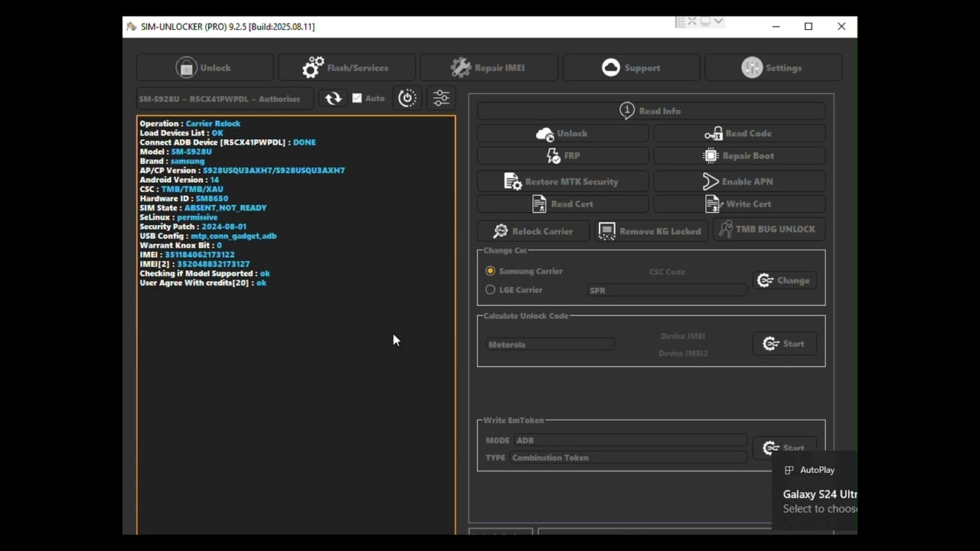Click the Write Cert button
The width and height of the screenshot is (980, 551).
pyautogui.click(x=739, y=204)
